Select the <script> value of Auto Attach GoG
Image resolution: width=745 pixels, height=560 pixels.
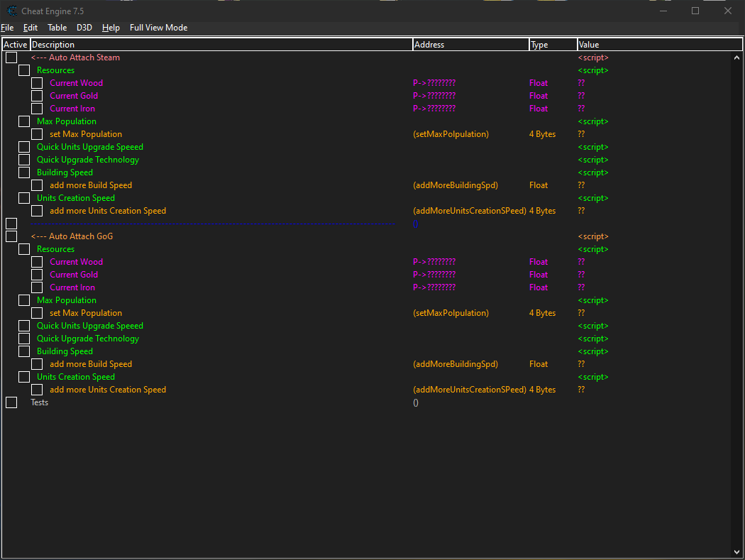[x=593, y=236]
